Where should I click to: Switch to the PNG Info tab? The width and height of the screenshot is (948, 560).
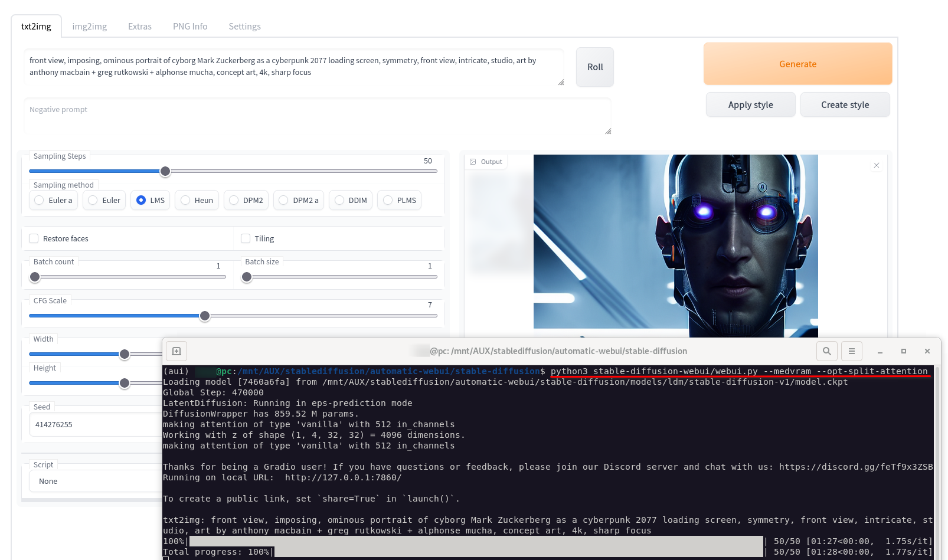click(189, 26)
